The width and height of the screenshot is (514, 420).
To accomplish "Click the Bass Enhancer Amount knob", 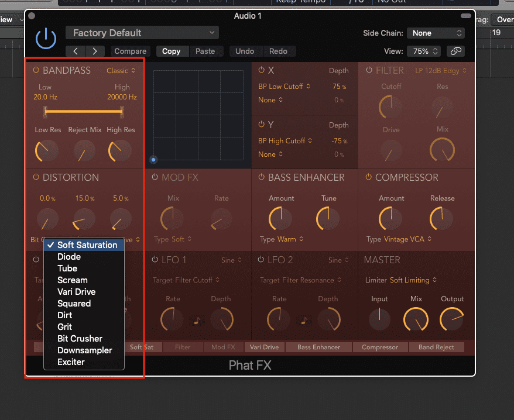I will click(280, 219).
